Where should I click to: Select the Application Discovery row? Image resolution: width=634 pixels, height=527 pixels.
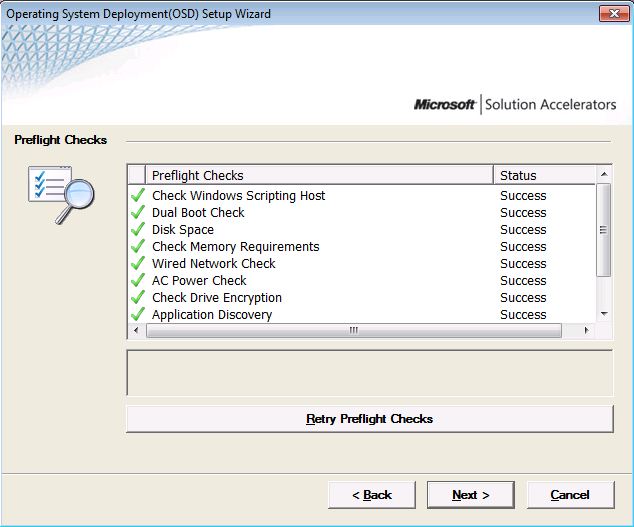coord(362,314)
